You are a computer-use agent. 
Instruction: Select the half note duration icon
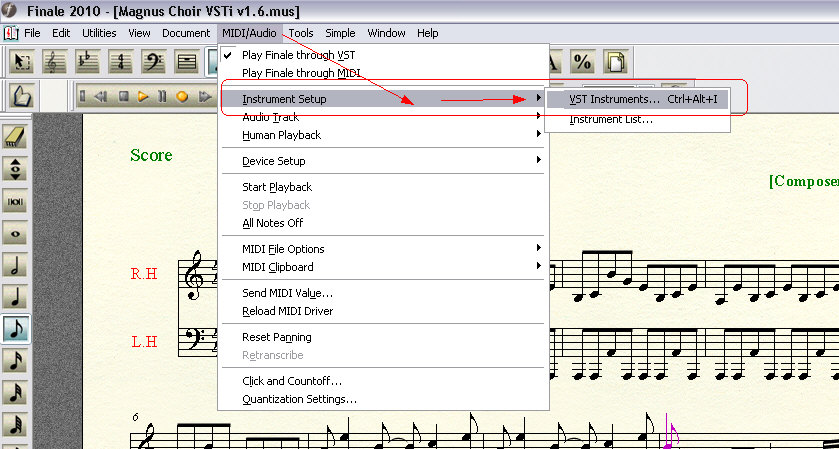click(16, 265)
